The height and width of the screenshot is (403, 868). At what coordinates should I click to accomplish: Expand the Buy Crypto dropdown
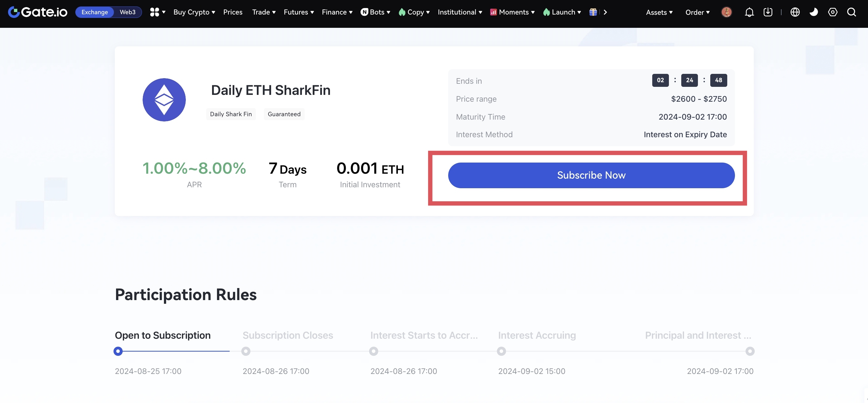(x=194, y=12)
